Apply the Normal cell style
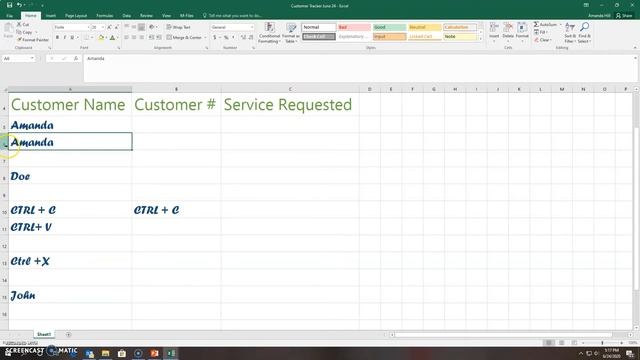This screenshot has height=360, width=640. [x=319, y=27]
